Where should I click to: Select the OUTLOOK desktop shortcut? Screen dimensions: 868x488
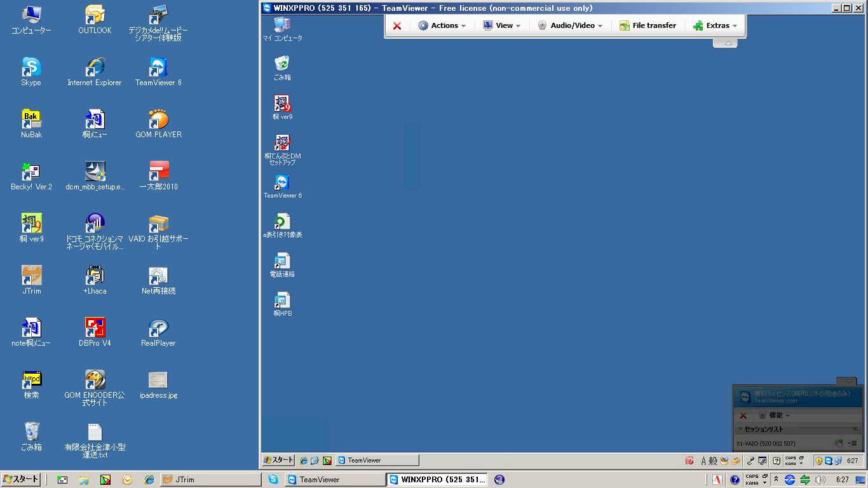pos(95,20)
